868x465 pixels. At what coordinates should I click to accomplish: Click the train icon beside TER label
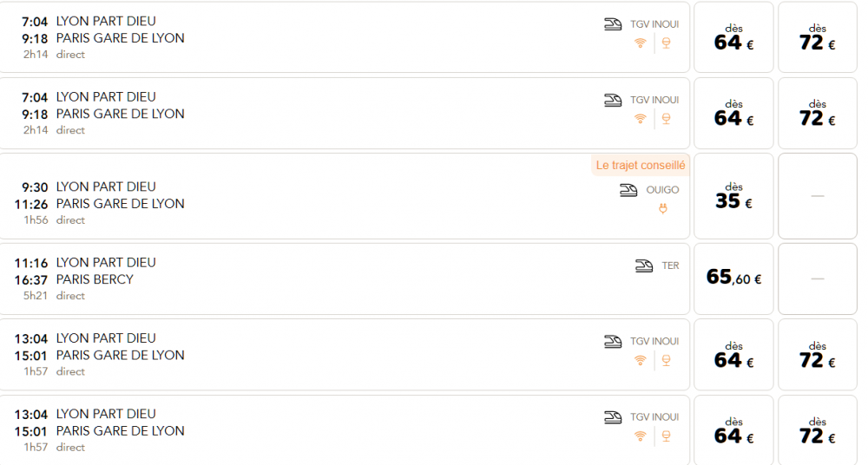(644, 265)
